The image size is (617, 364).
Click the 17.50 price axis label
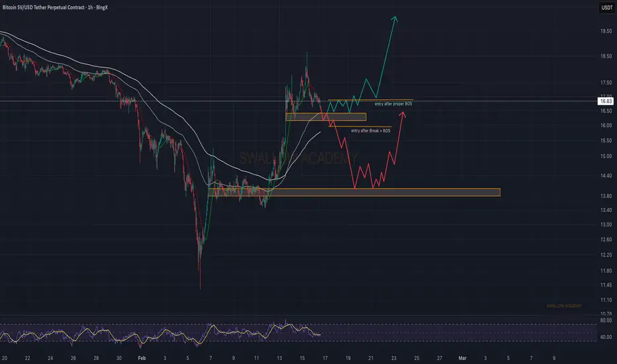point(606,83)
